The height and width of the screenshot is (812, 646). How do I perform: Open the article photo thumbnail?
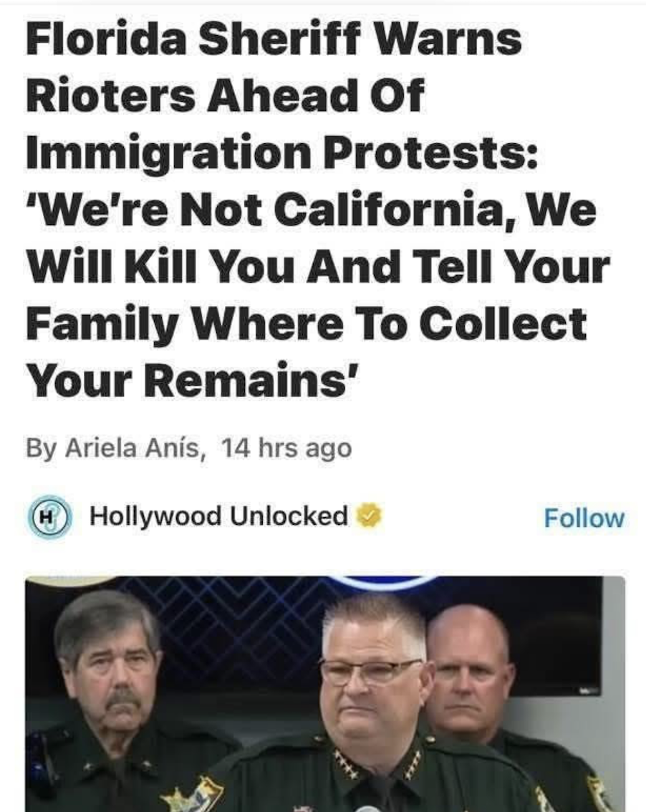(325, 694)
